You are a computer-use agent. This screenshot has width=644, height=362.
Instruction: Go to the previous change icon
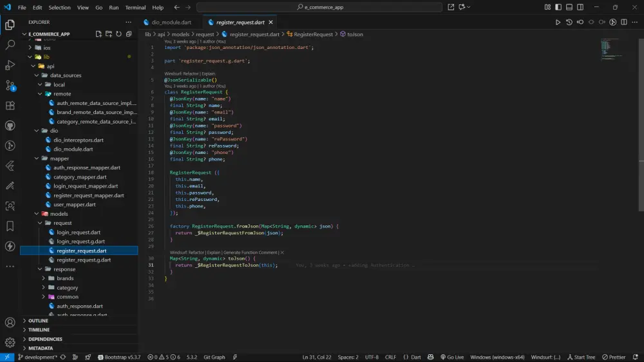pyautogui.click(x=580, y=22)
